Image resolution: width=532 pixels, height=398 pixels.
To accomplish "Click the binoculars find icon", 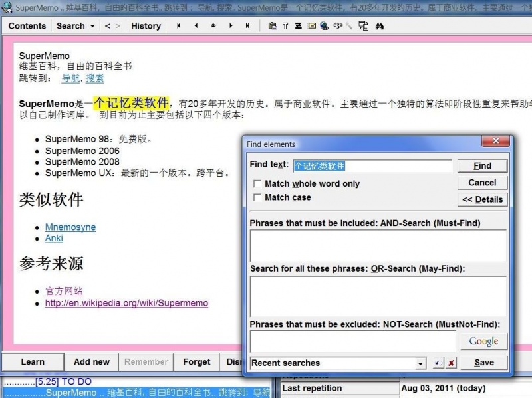I will [x=380, y=26].
